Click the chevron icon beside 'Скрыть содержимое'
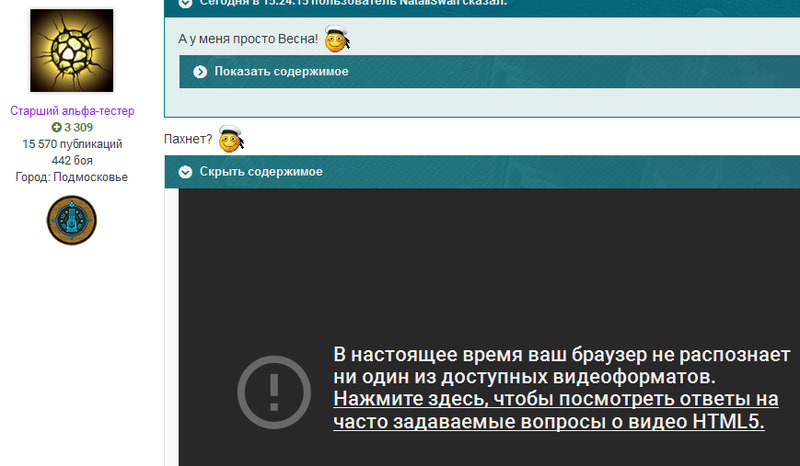Viewport: 800px width, 466px height. (185, 172)
